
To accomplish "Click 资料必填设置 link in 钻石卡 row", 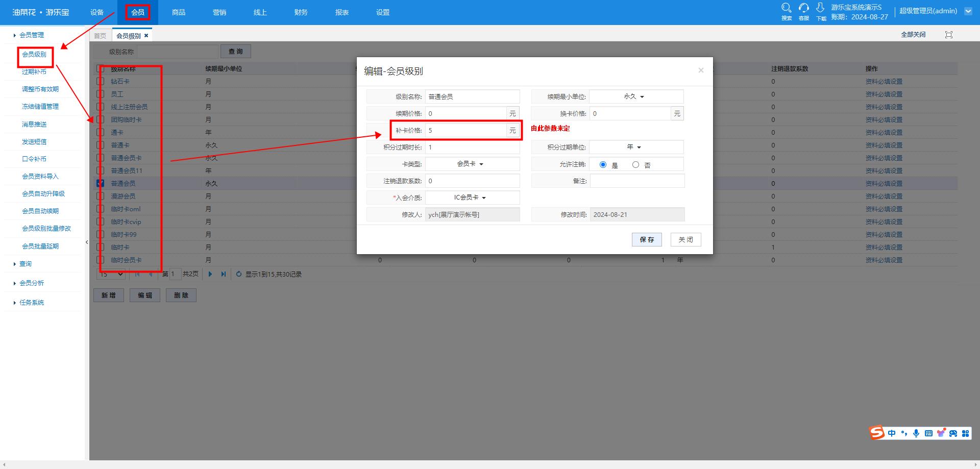I will click(x=884, y=81).
